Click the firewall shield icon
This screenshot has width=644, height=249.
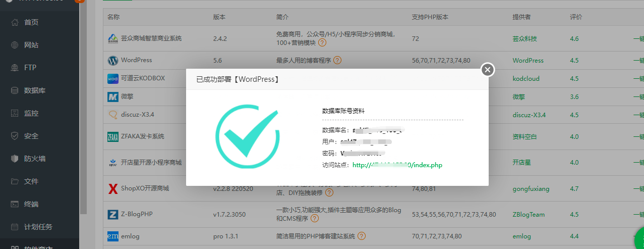click(15, 159)
